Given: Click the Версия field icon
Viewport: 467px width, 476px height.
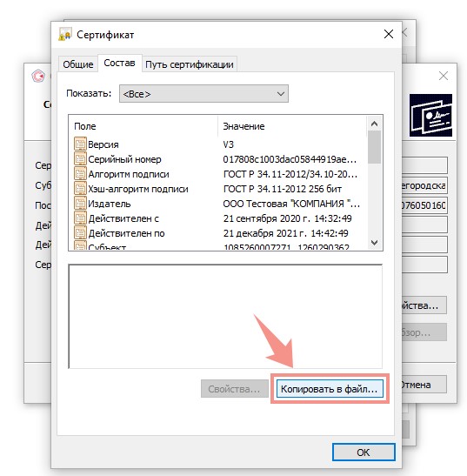Looking at the screenshot, I should tap(80, 144).
